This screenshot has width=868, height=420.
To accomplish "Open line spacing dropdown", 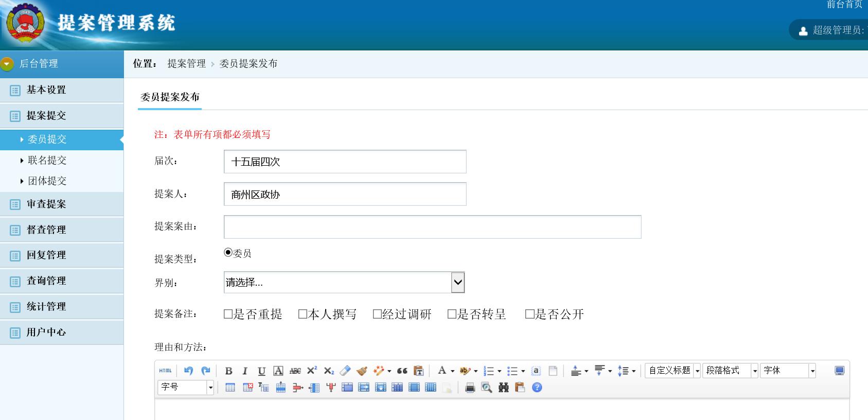I will [633, 371].
